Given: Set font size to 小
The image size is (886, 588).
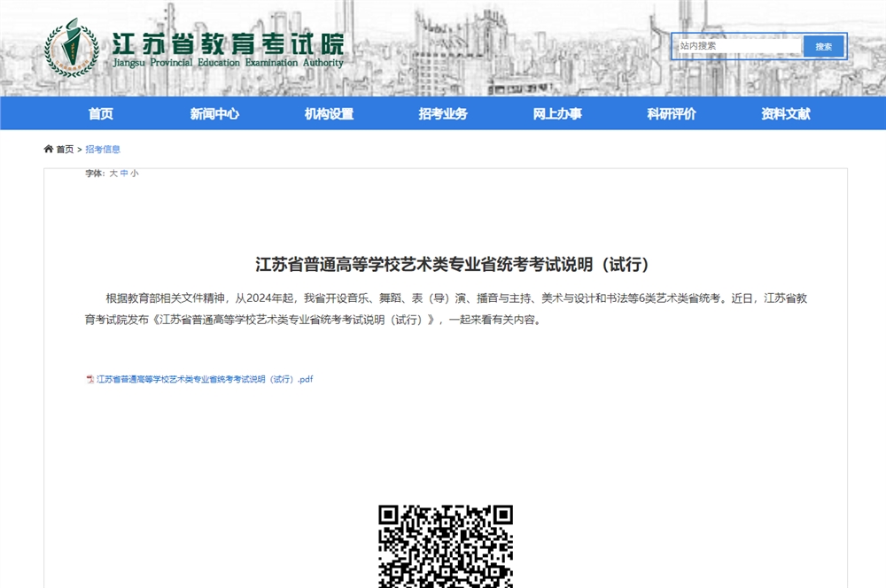Looking at the screenshot, I should [134, 174].
